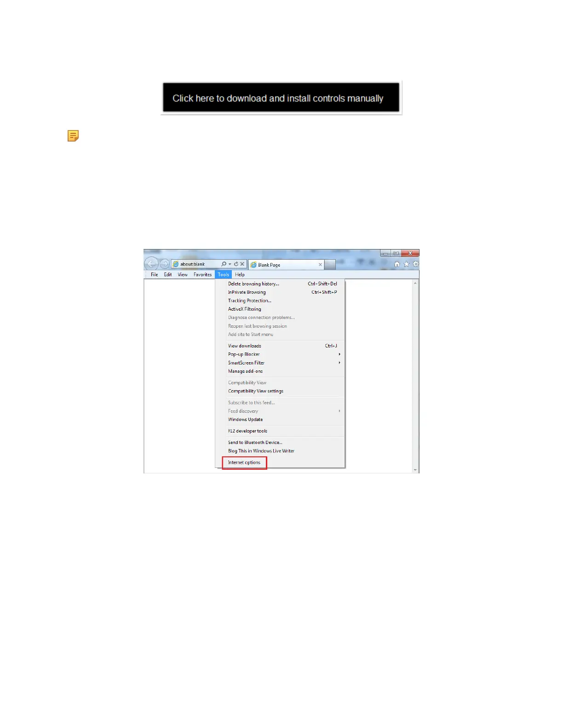This screenshot has width=563, height=728.
Task: Open the Favorites menu
Action: (x=202, y=274)
